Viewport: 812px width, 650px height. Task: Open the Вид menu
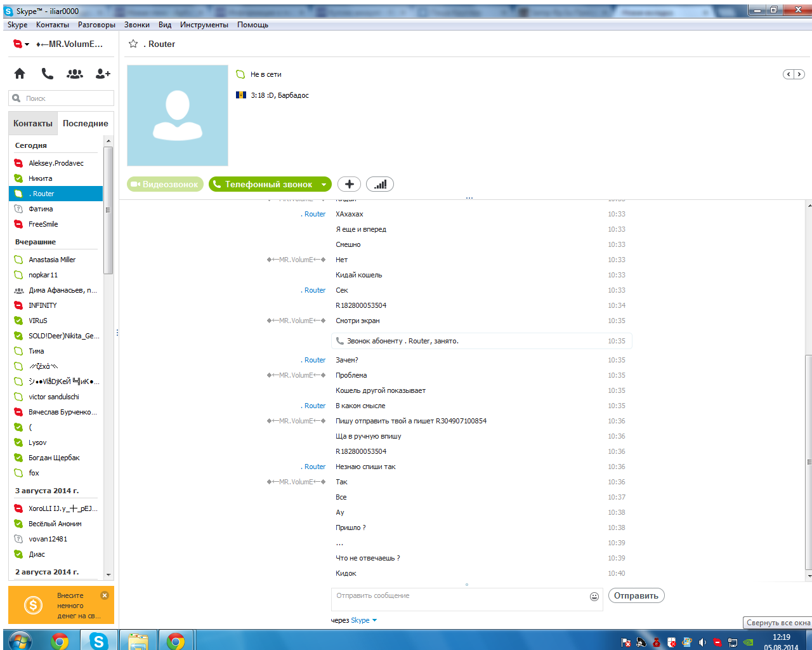coord(165,25)
